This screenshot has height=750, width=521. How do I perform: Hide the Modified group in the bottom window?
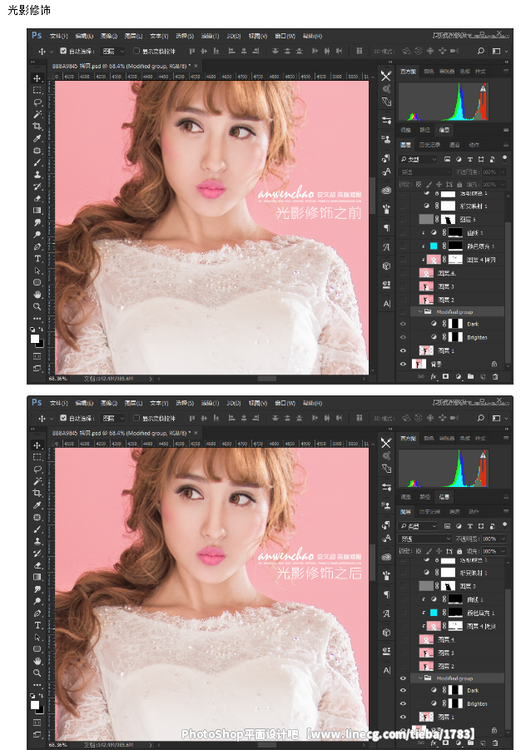[403, 678]
